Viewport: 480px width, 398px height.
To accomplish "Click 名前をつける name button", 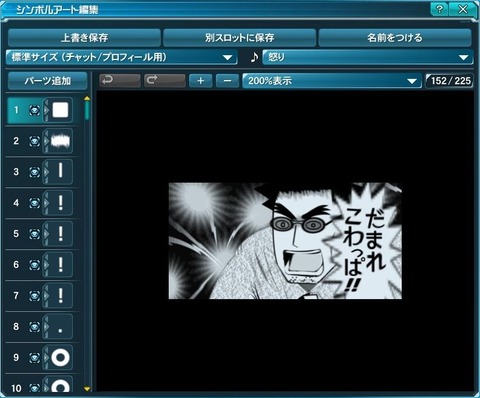I will (x=395, y=37).
